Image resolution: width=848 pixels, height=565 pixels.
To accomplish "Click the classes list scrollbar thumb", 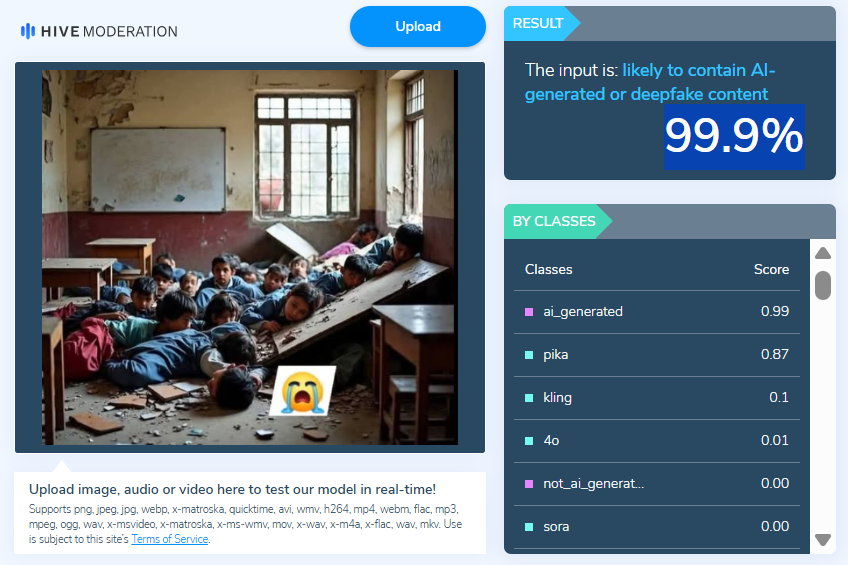I will (823, 284).
